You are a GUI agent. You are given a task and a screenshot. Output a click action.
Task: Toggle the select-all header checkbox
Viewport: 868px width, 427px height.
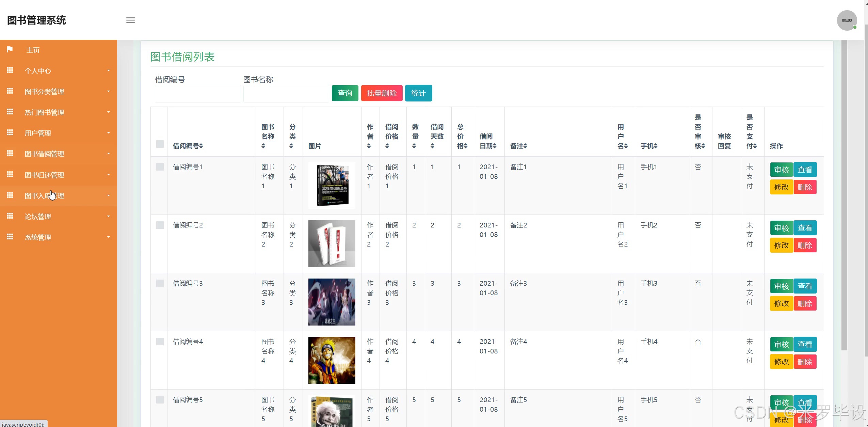pos(160,144)
